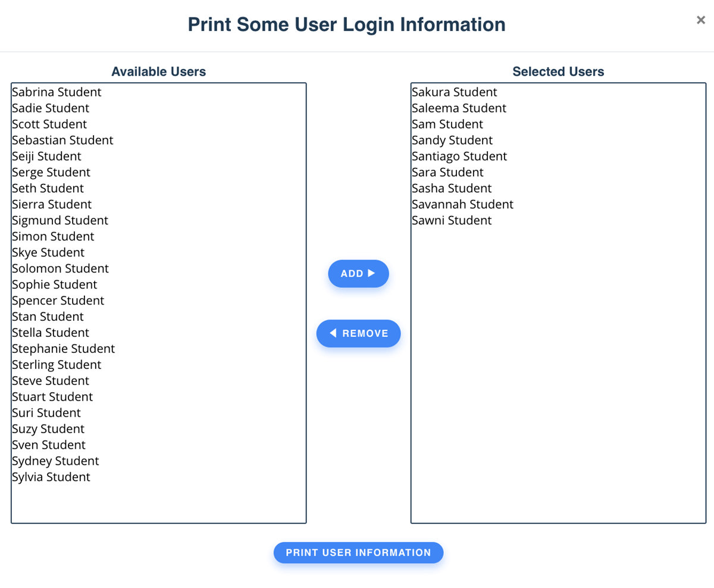Select Sven Student in Available Users

coord(158,446)
